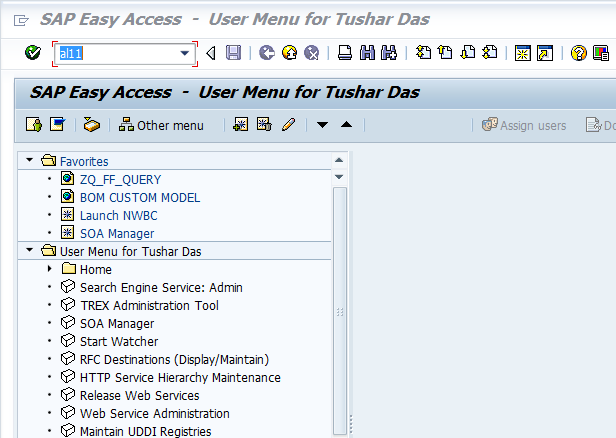The image size is (616, 438).
Task: Click the yellow Exit arrow icon
Action: point(290,53)
